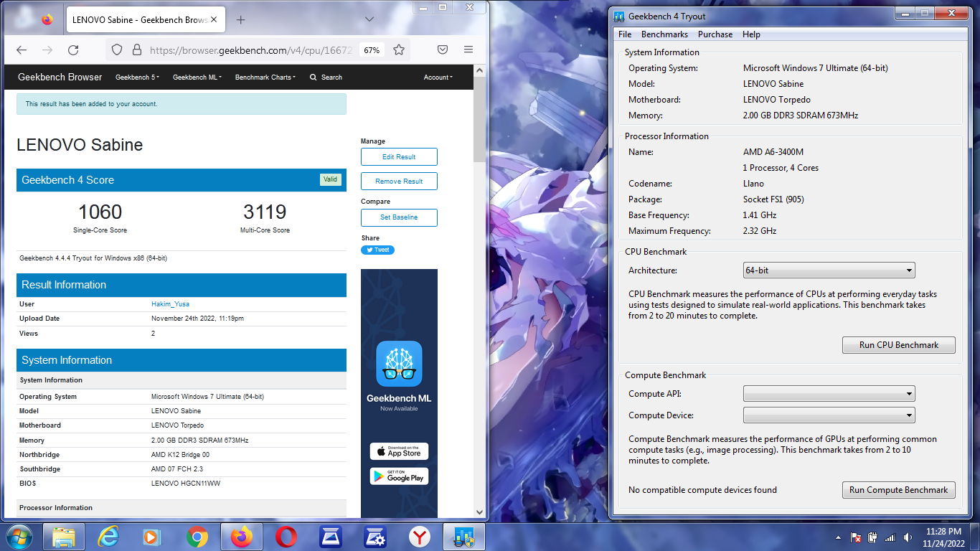The width and height of the screenshot is (980, 551).
Task: Open the Compute API dropdown
Action: click(829, 393)
